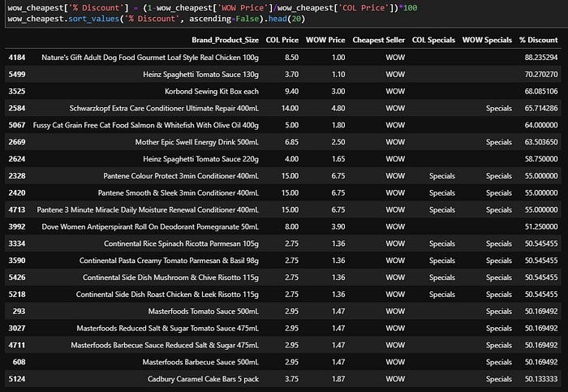Click the COL Price column header

coord(282,40)
